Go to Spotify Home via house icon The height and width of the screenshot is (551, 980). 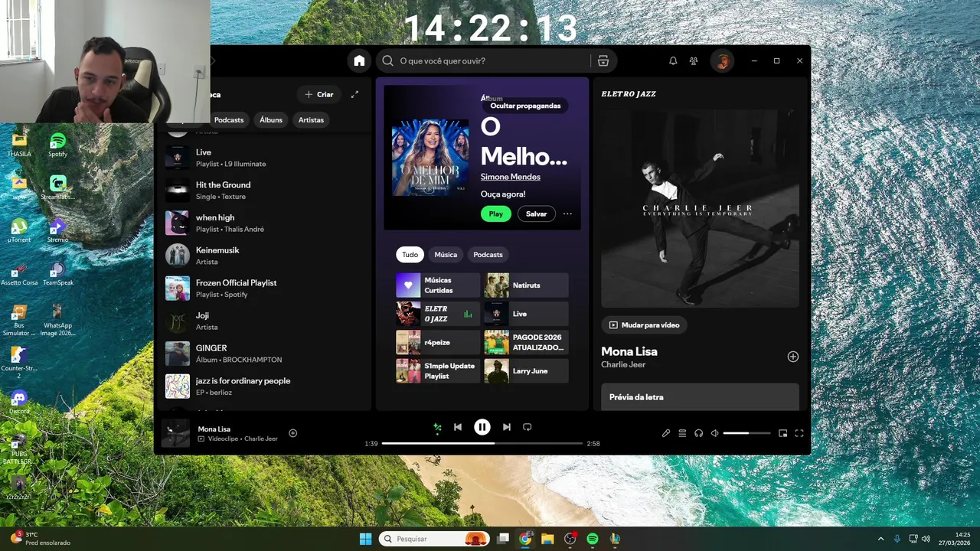[x=359, y=60]
